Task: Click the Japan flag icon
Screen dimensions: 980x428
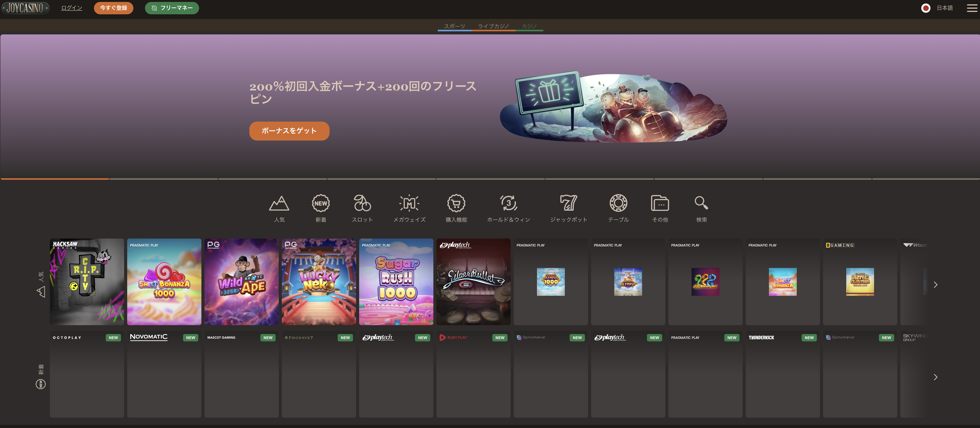Action: pyautogui.click(x=926, y=8)
